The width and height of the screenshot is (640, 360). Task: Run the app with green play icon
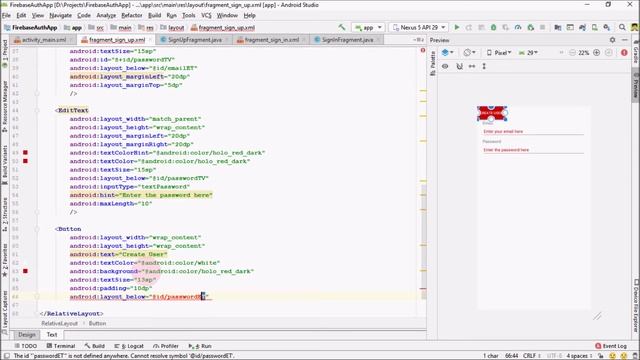point(457,27)
